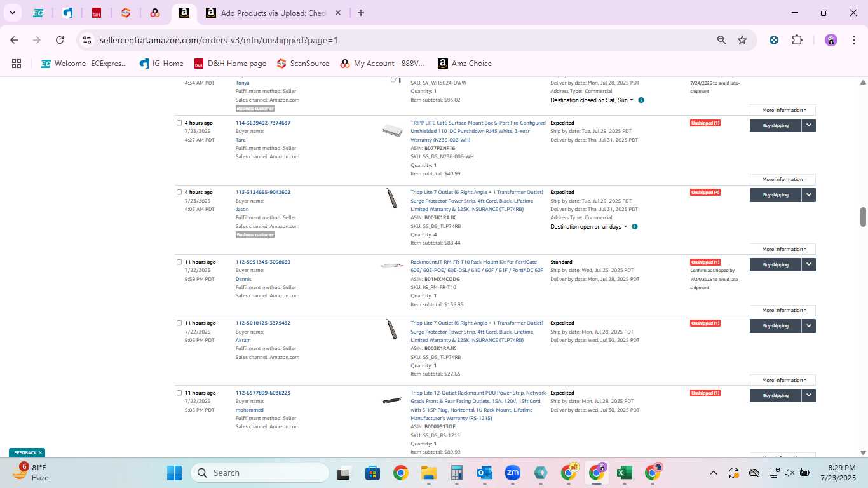Screen dimensions: 868x488
Task: Expand shipping options arrow for mohammed's order
Action: (x=809, y=396)
